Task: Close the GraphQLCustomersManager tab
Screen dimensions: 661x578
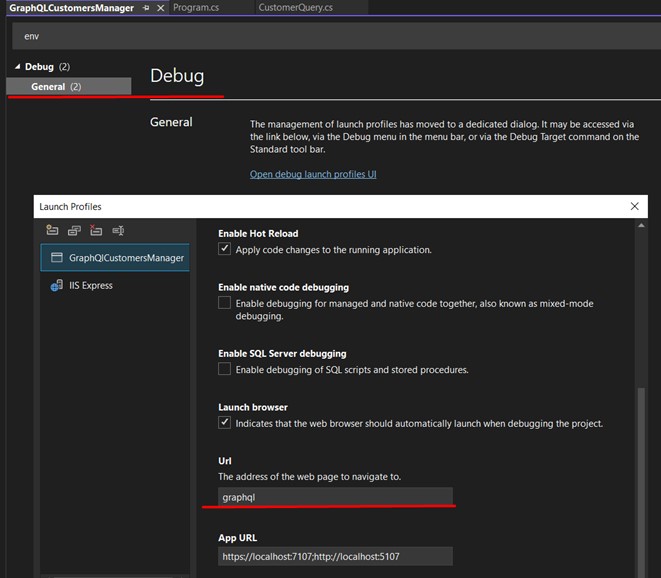Action: click(x=160, y=8)
